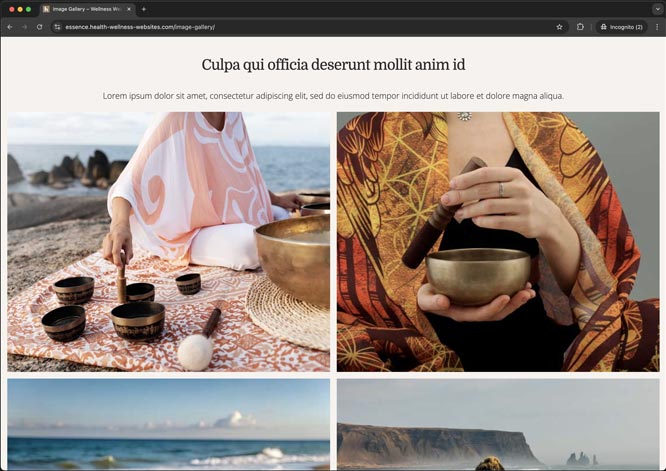Close the Image Gallery tab
The height and width of the screenshot is (471, 666).
[129, 9]
